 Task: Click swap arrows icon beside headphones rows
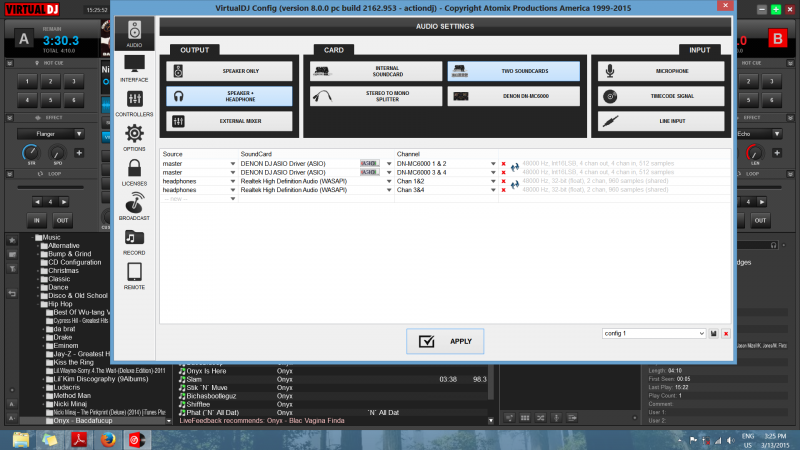[515, 184]
